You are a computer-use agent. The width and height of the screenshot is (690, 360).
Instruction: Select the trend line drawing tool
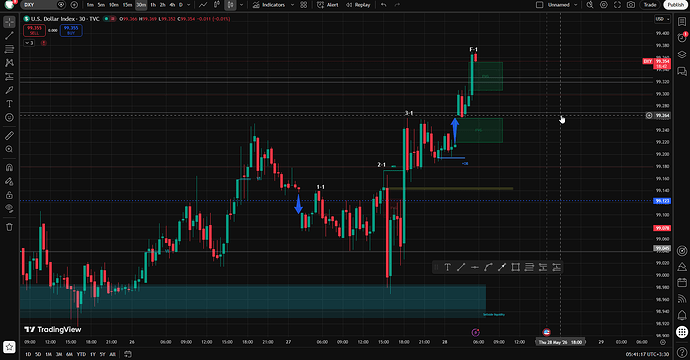coord(9,35)
